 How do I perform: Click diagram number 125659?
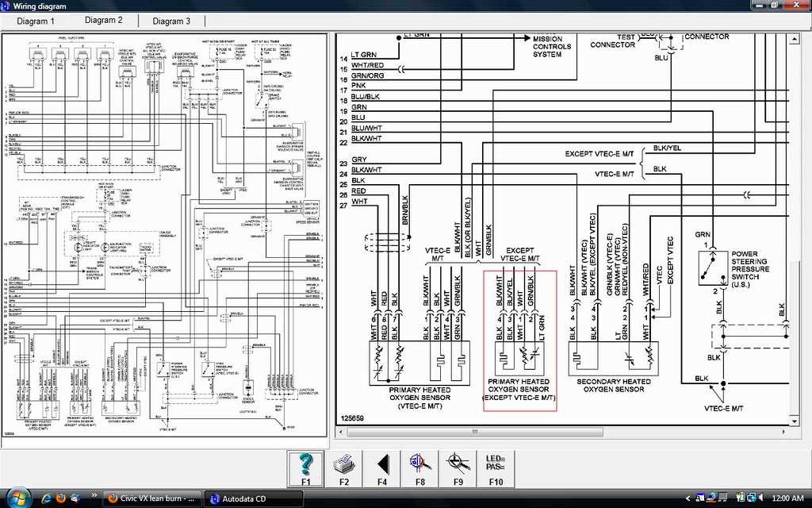[x=353, y=418]
